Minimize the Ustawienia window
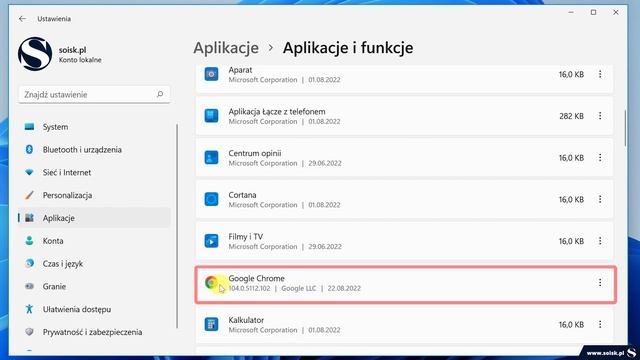Viewport: 640px width, 360px height. pos(571,13)
